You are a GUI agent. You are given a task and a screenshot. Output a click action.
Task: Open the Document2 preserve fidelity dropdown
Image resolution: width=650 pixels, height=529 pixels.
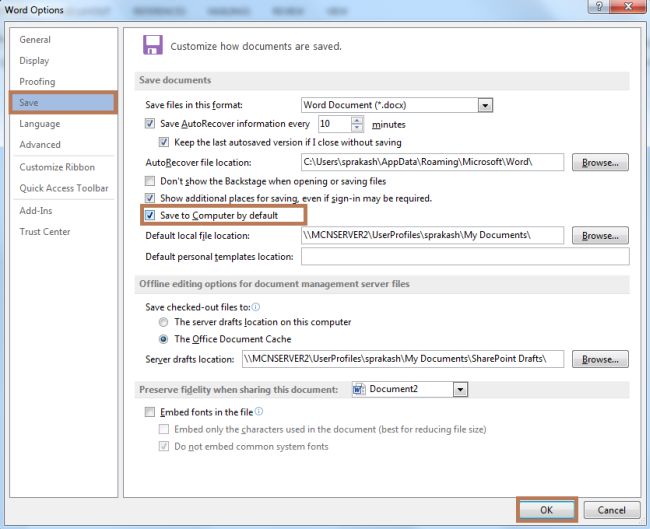point(460,390)
